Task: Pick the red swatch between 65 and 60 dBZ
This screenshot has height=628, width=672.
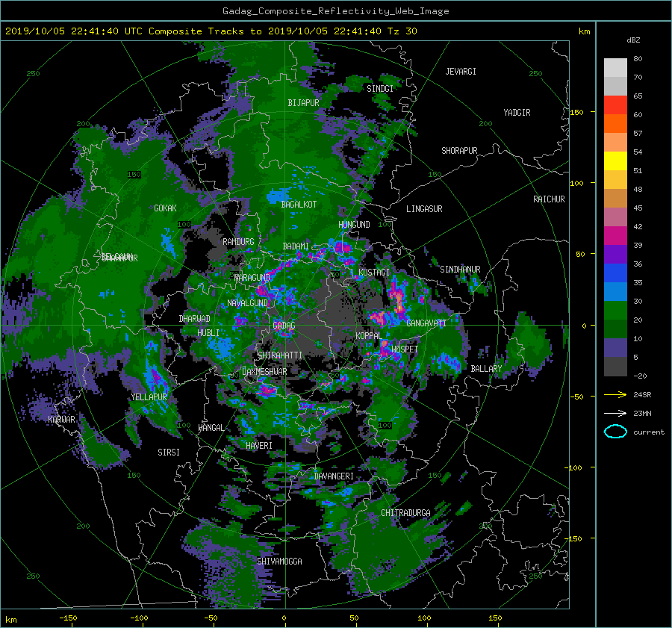Action: click(615, 105)
